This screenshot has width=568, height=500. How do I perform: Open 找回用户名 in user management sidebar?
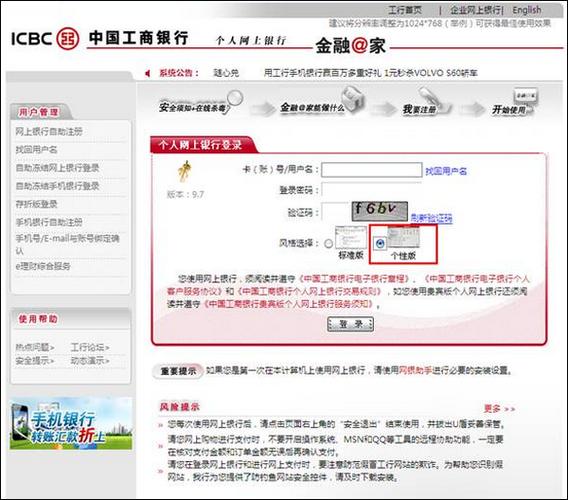(x=36, y=149)
